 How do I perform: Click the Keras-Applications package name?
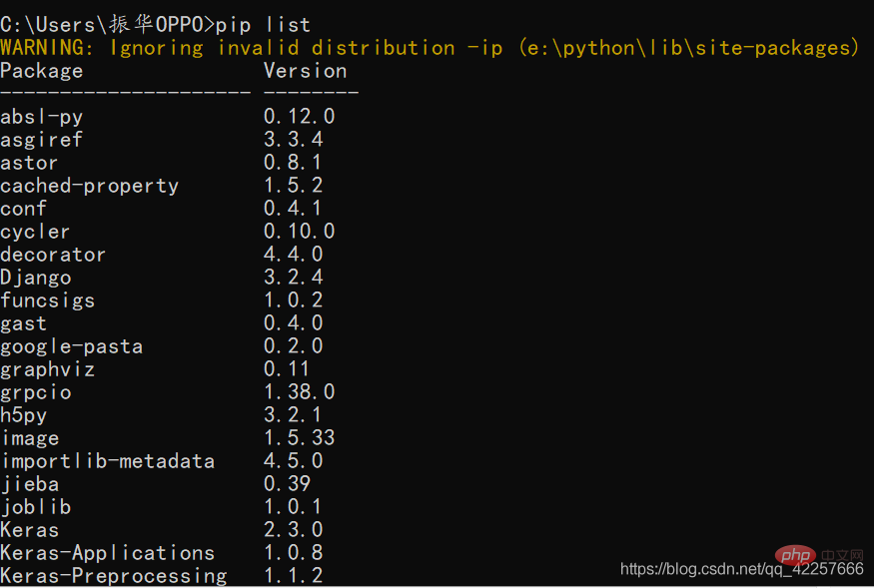(107, 553)
